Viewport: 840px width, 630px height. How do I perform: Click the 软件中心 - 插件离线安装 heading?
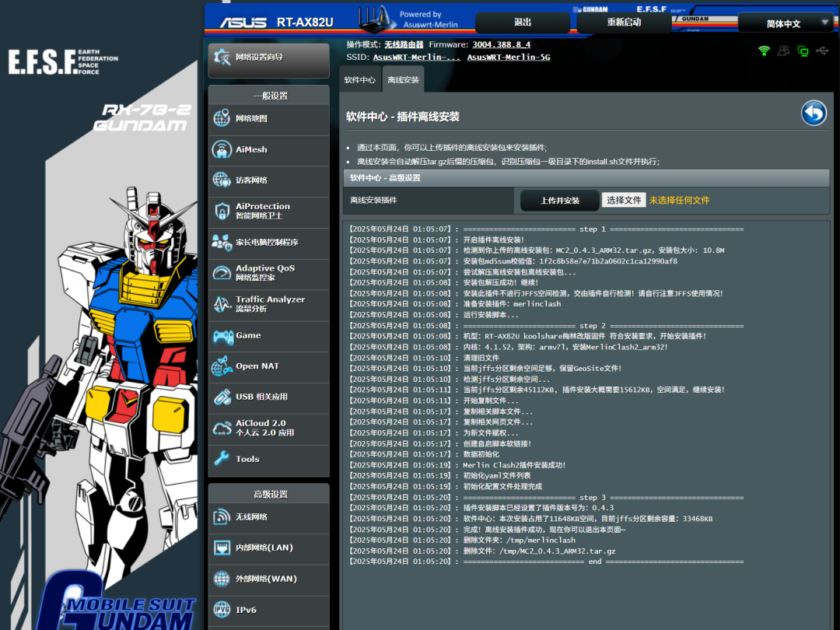coord(403,117)
